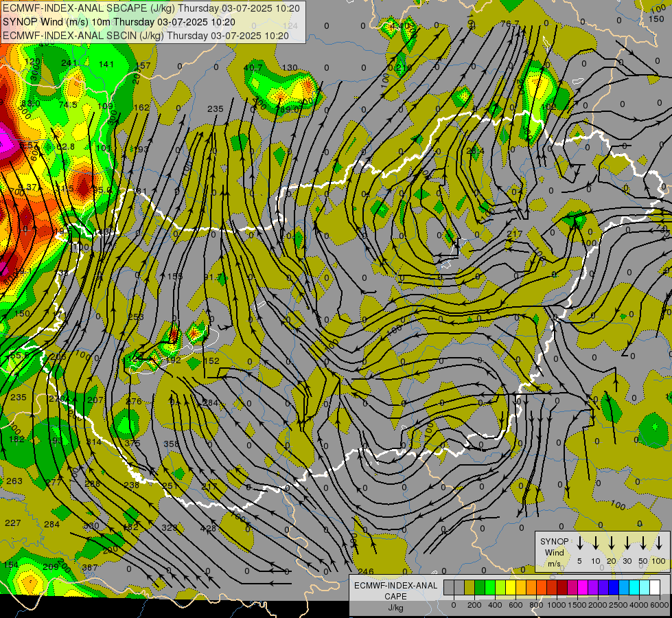
Task: Pick the magenta swatch in CAPE legend
Action: coord(583,587)
